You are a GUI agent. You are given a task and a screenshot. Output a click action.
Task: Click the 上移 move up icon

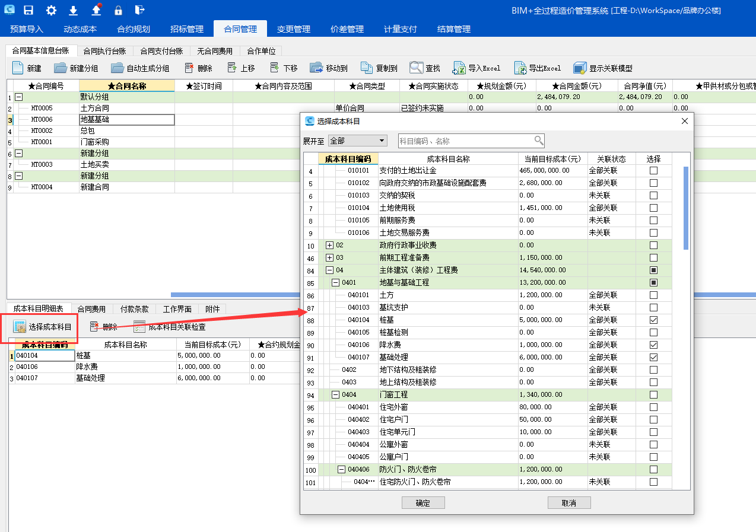pyautogui.click(x=232, y=68)
